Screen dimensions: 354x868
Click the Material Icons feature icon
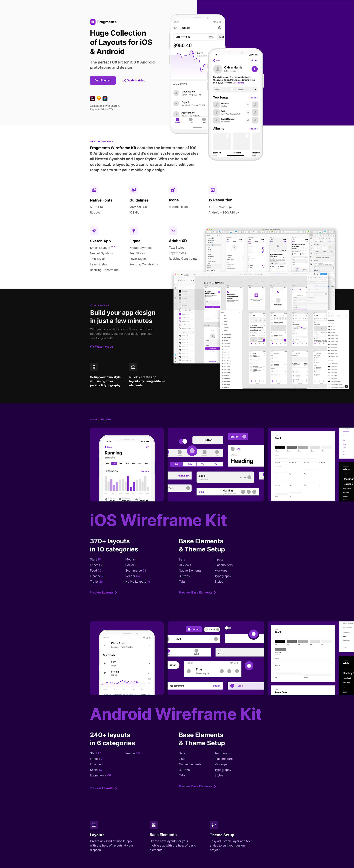click(x=173, y=190)
